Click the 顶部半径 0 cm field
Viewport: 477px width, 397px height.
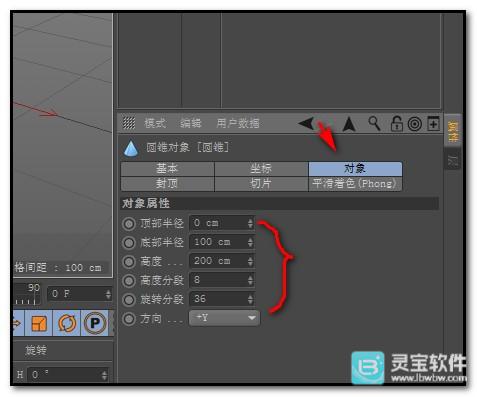tap(222, 223)
